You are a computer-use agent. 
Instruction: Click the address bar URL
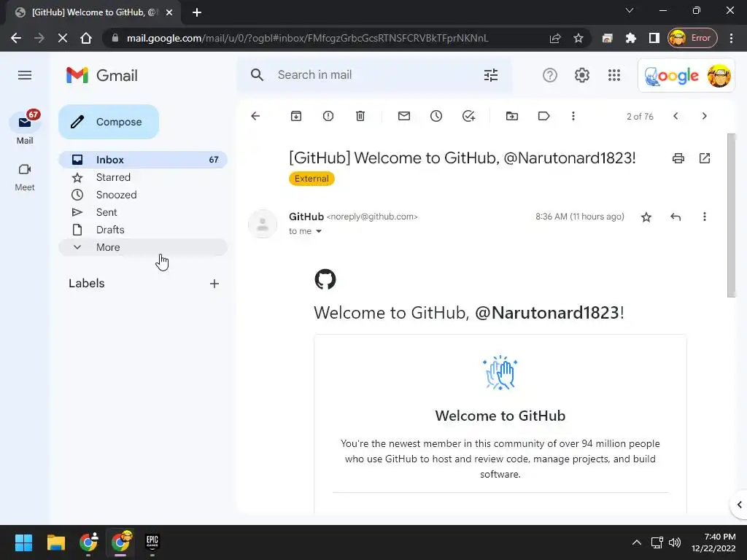point(307,38)
